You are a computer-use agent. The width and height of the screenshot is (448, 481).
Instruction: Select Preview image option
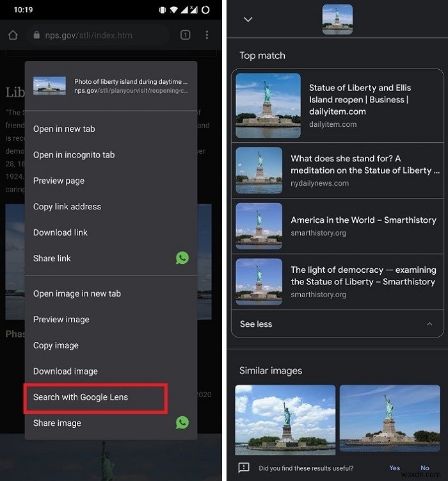[x=111, y=320]
